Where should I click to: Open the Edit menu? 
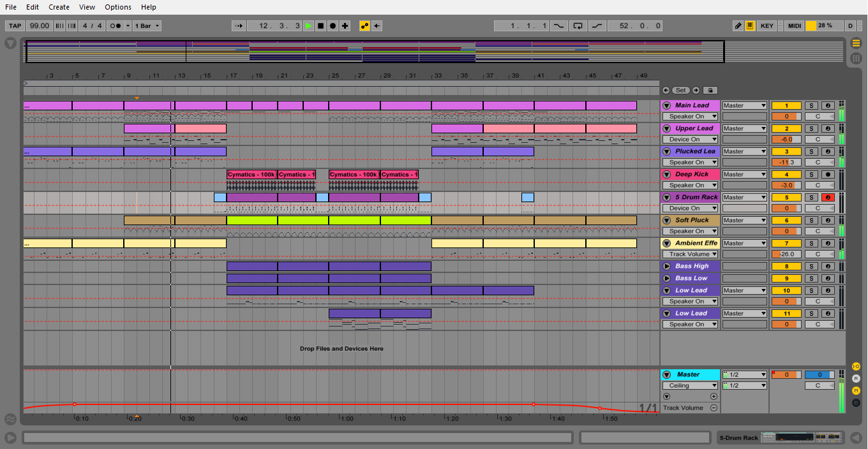33,7
